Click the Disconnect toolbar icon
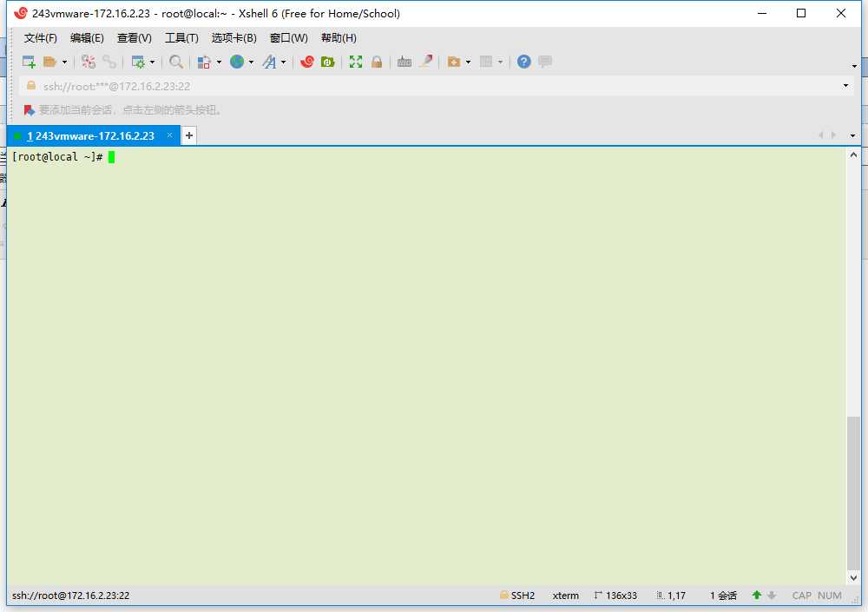 click(x=88, y=62)
